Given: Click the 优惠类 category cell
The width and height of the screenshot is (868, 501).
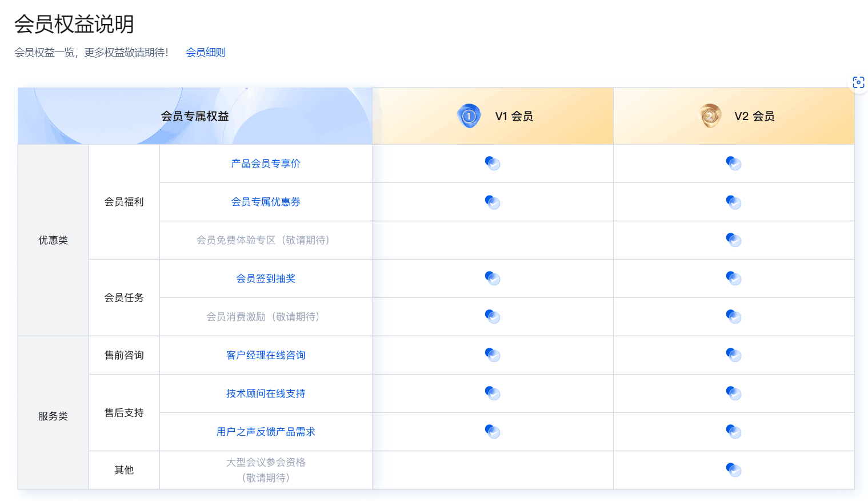Looking at the screenshot, I should coord(53,240).
